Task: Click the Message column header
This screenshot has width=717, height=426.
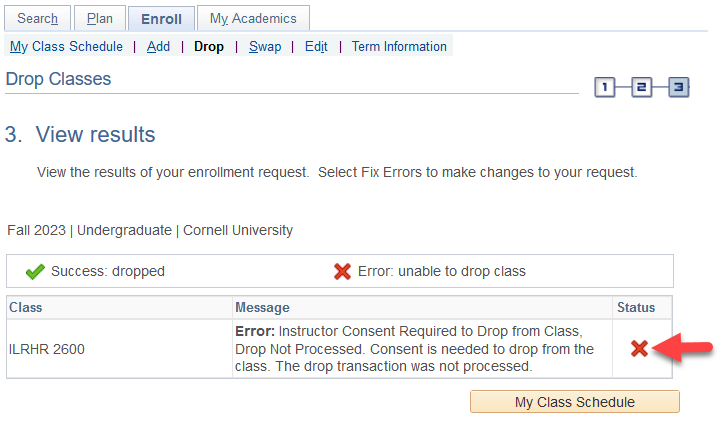Action: pyautogui.click(x=262, y=307)
